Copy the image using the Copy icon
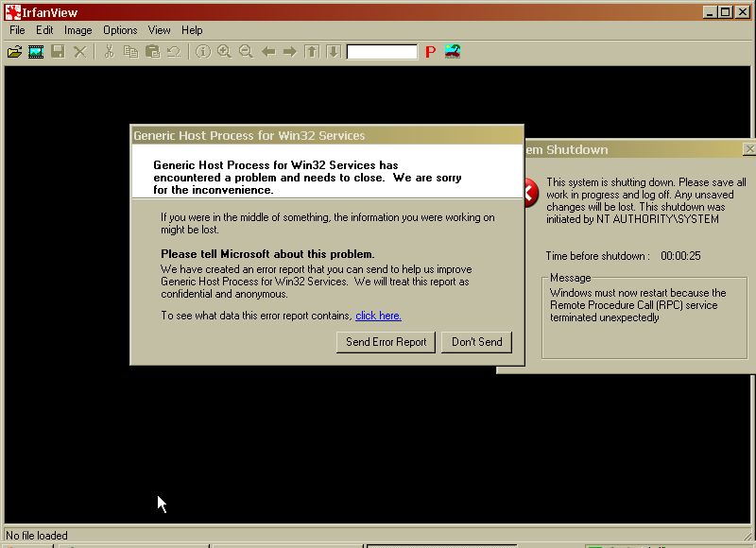This screenshot has width=756, height=548. pyautogui.click(x=129, y=51)
